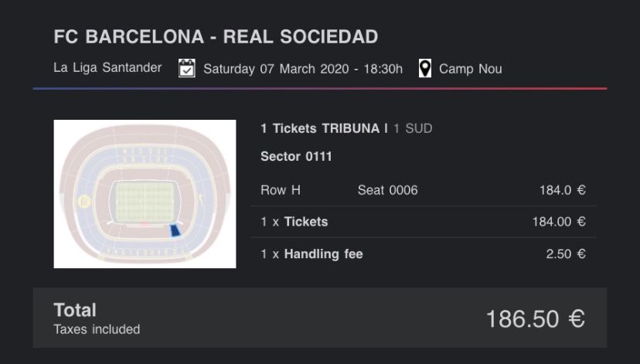This screenshot has height=364, width=640.
Task: Click the 184.0 € seat price
Action: point(562,190)
